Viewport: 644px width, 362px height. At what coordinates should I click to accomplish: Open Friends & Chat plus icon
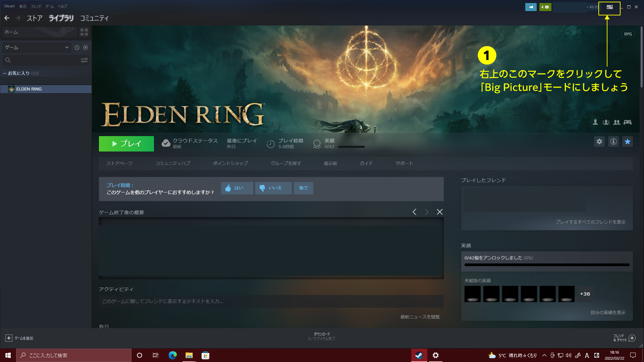click(x=632, y=338)
